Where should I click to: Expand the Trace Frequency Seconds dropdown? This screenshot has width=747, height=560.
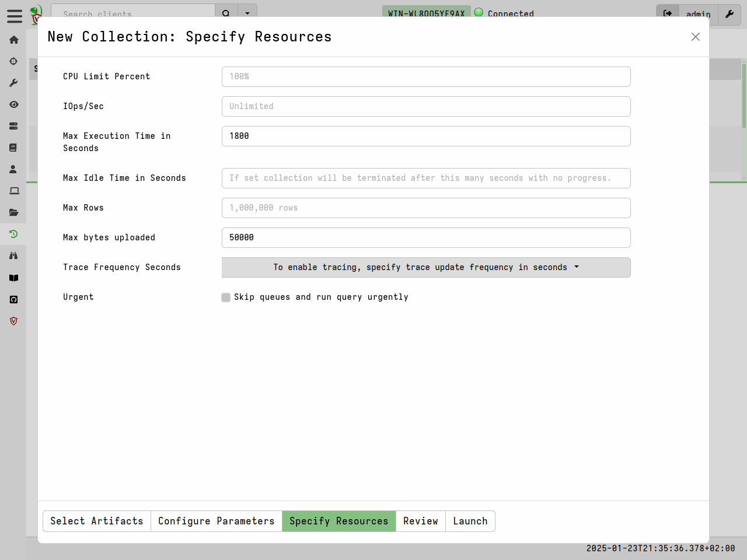pos(425,267)
